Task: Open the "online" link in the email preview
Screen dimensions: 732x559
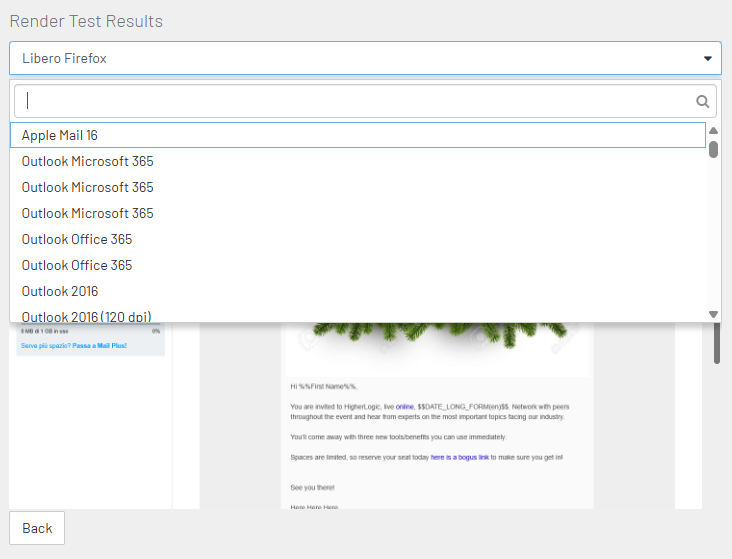Action: [404, 407]
